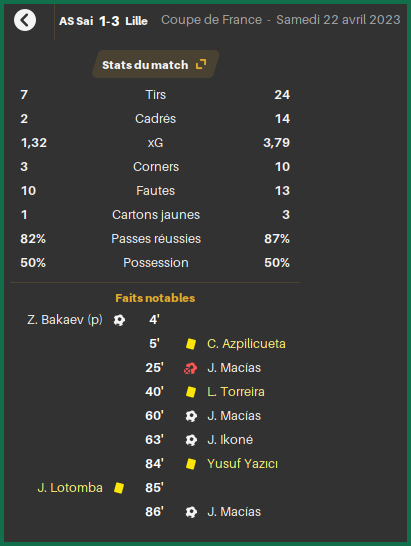Screen dimensions: 411x546
Task: Click goal icon for J. Ikoné
Action: coord(191,440)
